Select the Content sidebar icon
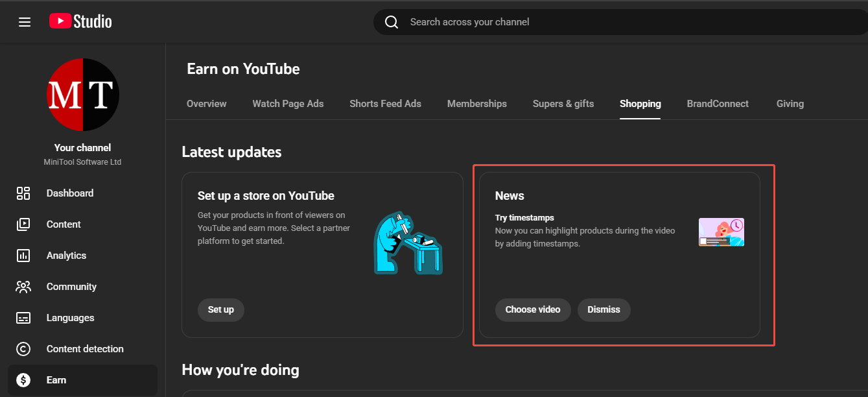This screenshot has width=868, height=397. click(23, 224)
